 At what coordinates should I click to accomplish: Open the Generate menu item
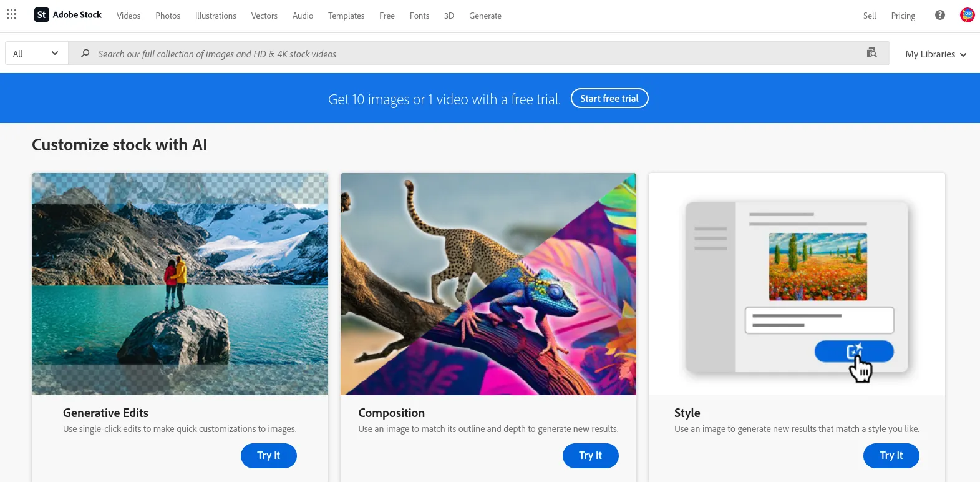pos(485,16)
